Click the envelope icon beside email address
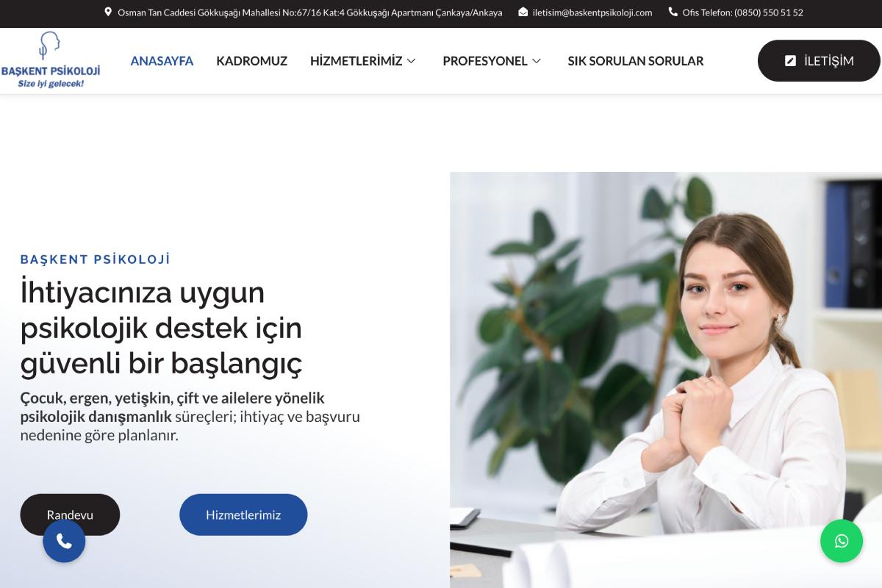Screen dimensions: 882x588 tap(523, 12)
